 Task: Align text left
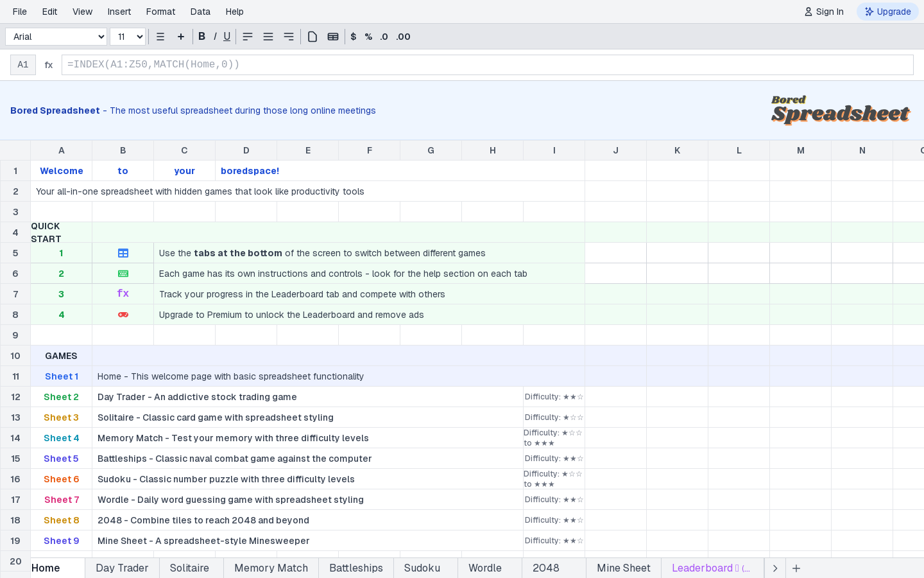(248, 37)
